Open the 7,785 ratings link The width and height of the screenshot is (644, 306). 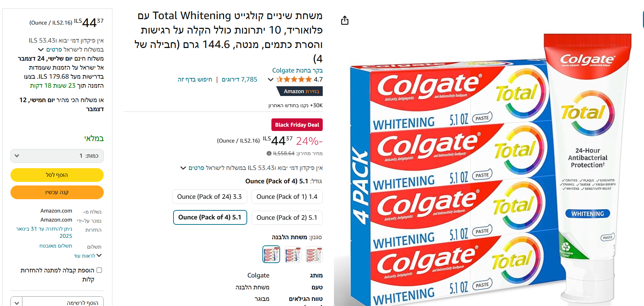click(x=240, y=79)
